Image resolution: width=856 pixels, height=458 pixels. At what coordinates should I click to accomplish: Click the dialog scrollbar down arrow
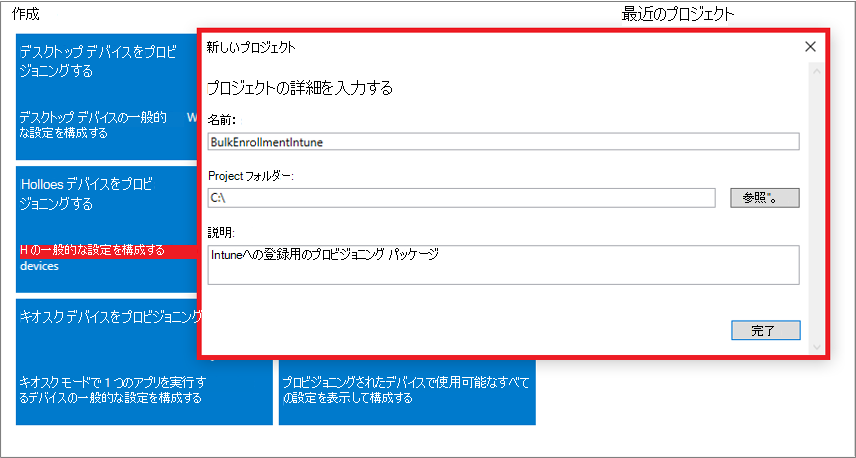[817, 347]
